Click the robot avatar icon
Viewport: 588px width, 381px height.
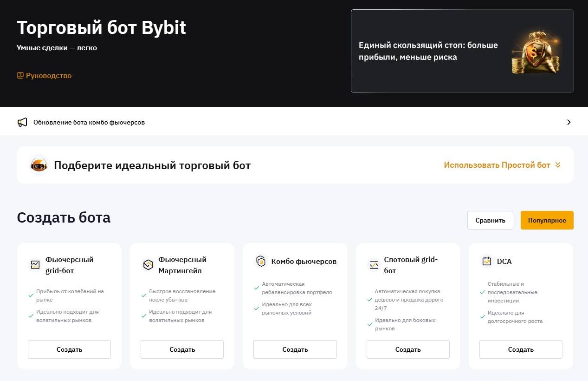point(39,165)
